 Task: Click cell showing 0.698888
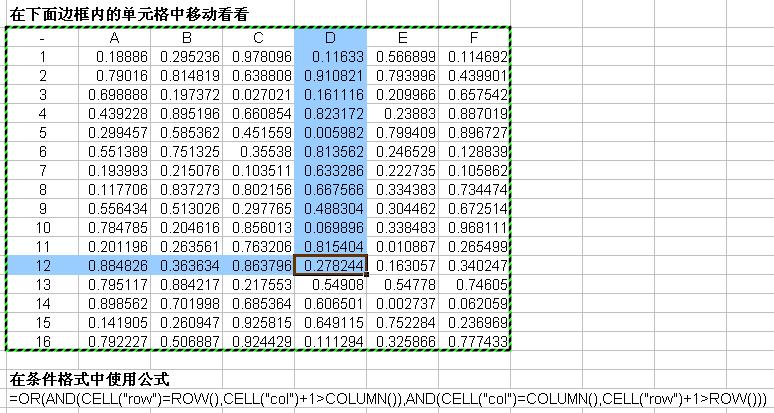pyautogui.click(x=115, y=95)
